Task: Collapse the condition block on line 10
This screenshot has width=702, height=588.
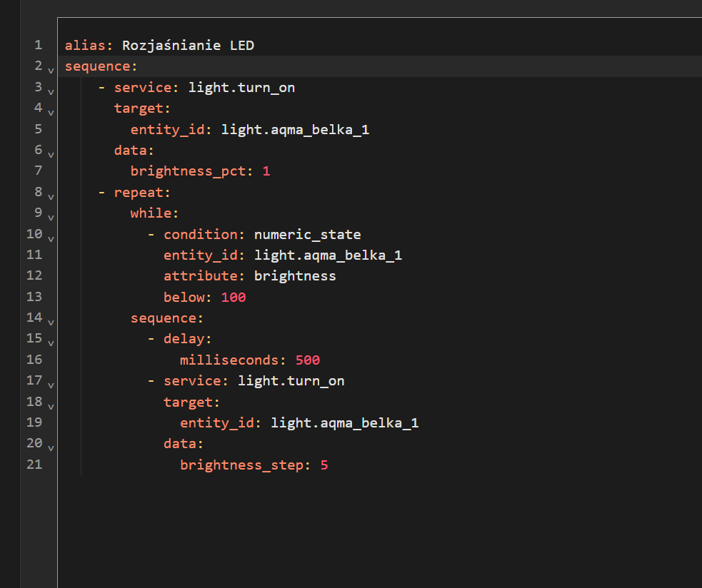Action: tap(51, 238)
